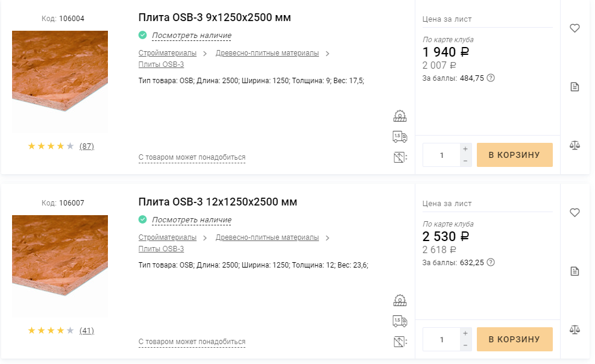Increase quantity of 9mm board with plus
The image size is (595, 364).
465,149
